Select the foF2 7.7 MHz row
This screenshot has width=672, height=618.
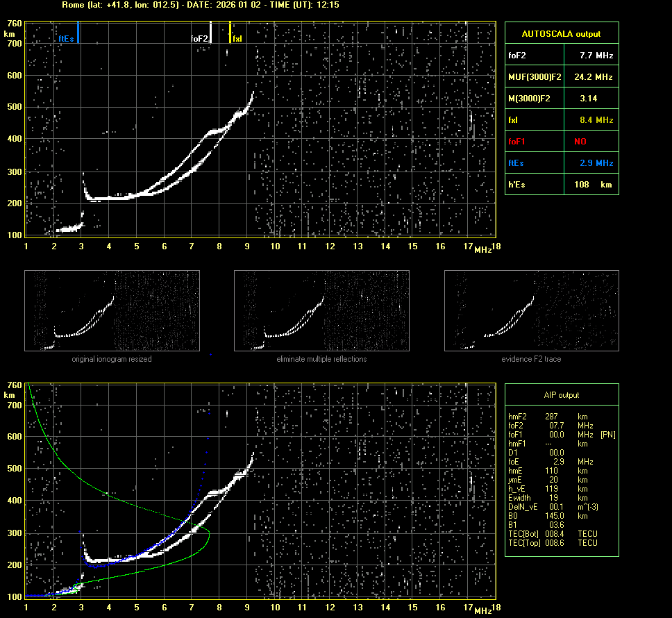coord(561,55)
